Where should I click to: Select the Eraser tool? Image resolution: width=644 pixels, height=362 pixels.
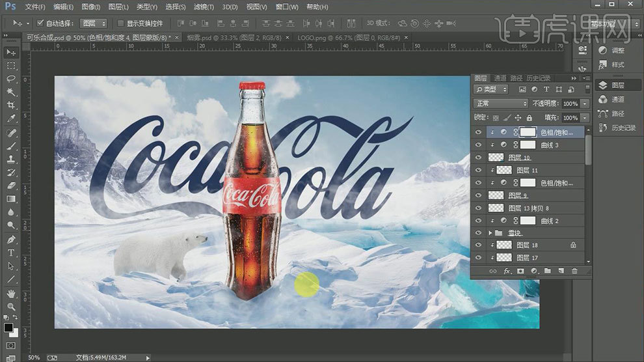click(x=11, y=186)
